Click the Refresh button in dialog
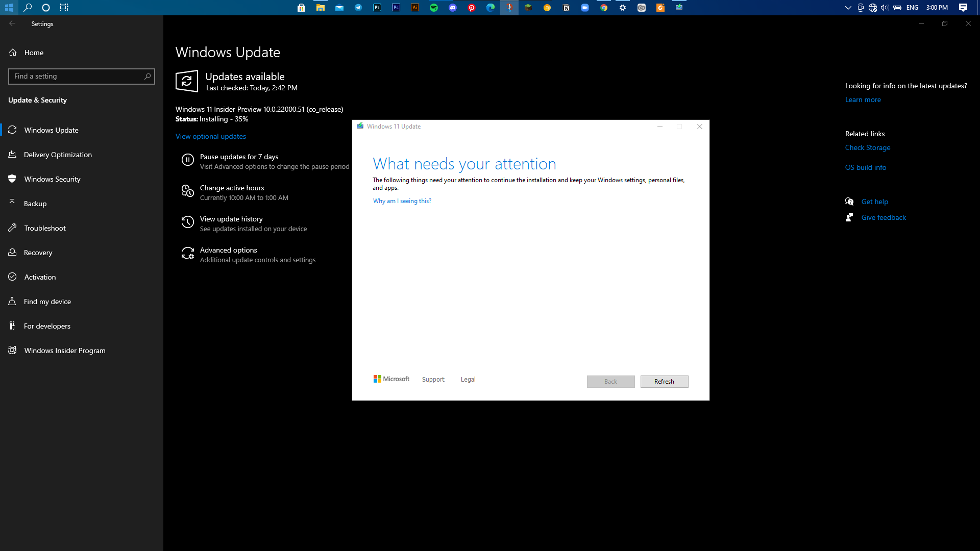Viewport: 980px width, 551px height. (x=664, y=382)
